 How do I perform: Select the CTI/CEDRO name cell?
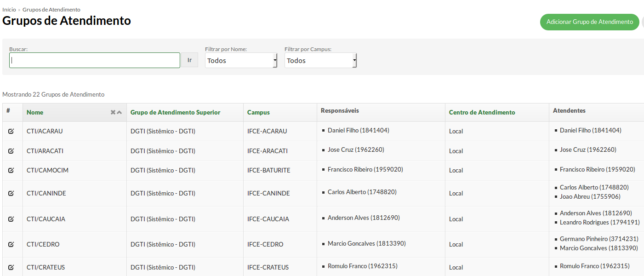[x=43, y=244]
